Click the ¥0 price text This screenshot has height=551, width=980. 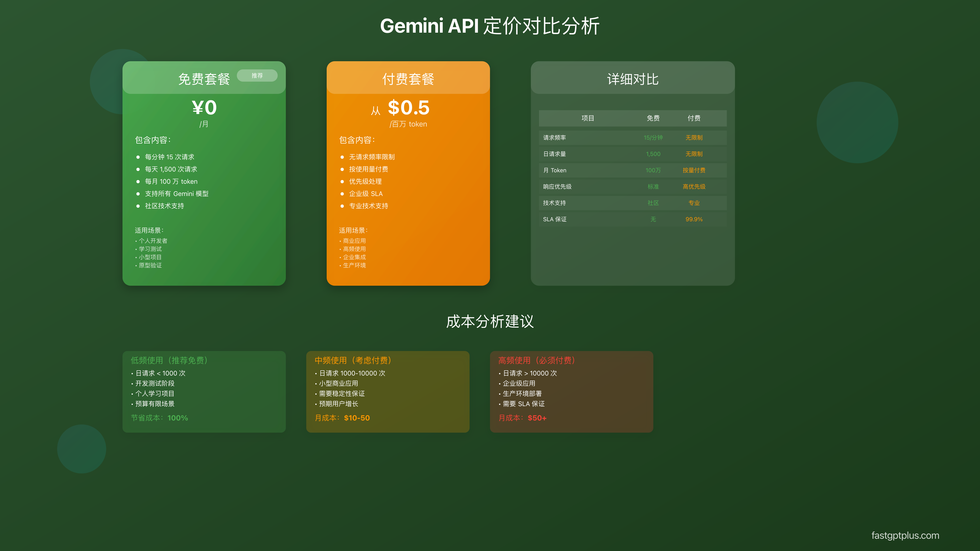coord(204,108)
